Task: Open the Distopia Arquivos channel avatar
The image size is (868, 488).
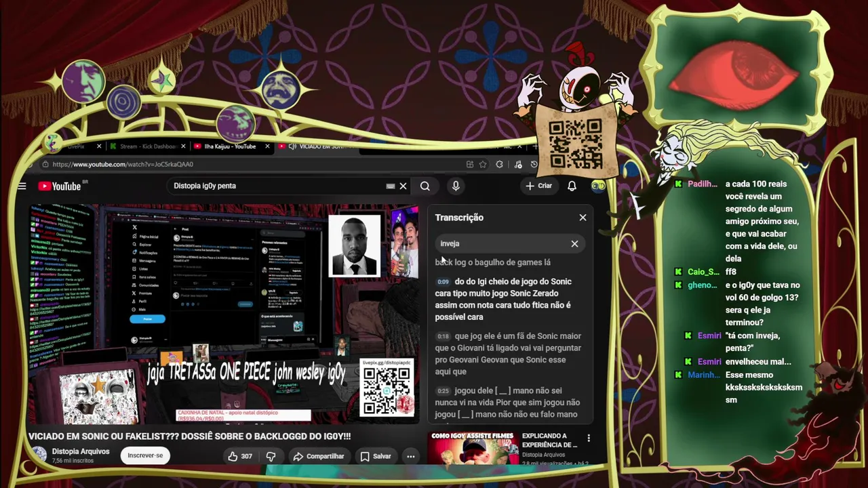Action: [x=40, y=455]
